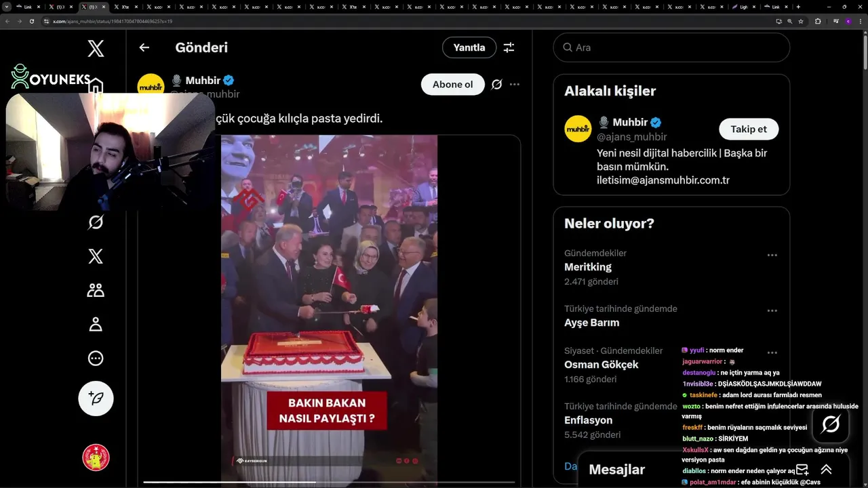Open Communities people icon in sidebar

coord(96,290)
